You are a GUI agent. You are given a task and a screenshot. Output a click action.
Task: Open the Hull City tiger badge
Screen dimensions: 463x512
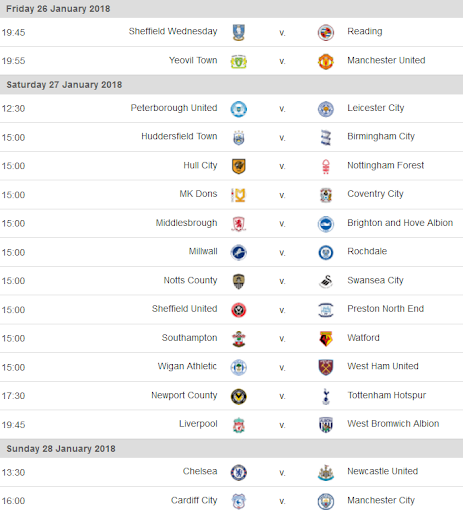(x=238, y=166)
